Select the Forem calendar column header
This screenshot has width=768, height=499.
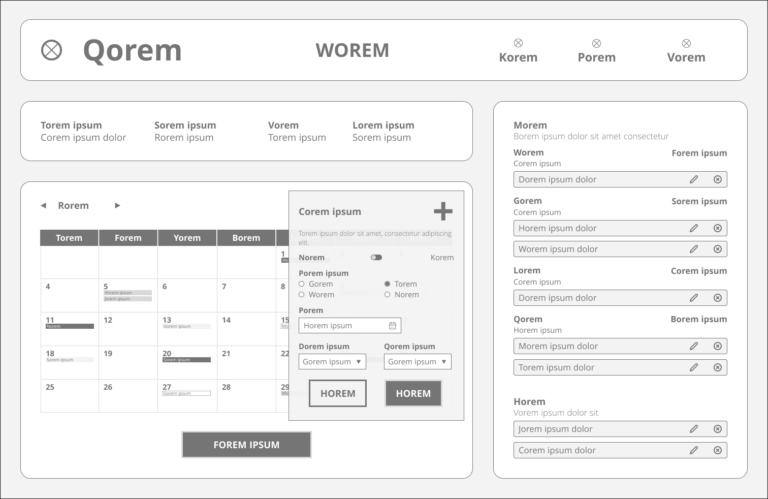coord(128,238)
